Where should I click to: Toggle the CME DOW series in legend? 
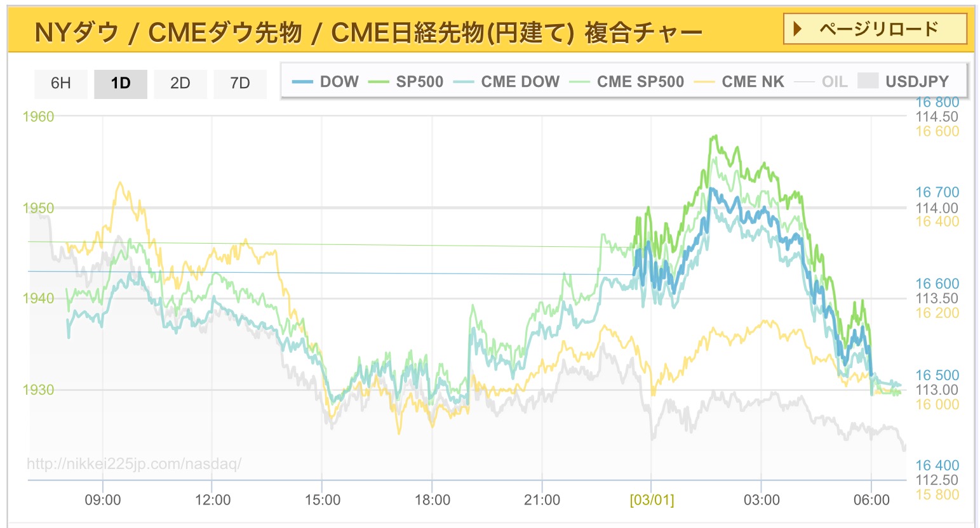click(x=520, y=82)
